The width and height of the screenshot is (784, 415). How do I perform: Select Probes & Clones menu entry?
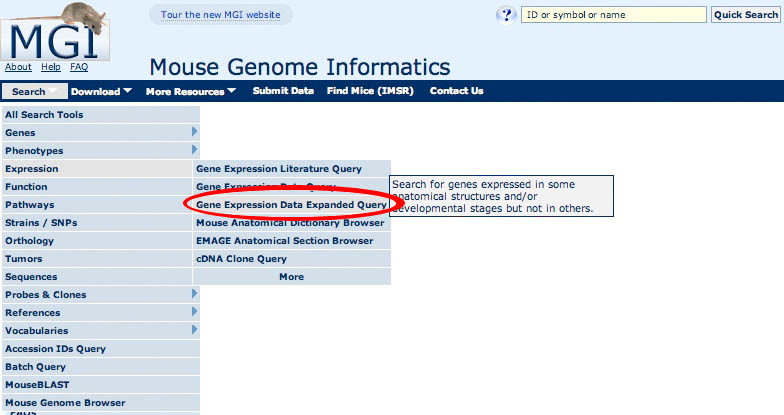pos(101,294)
